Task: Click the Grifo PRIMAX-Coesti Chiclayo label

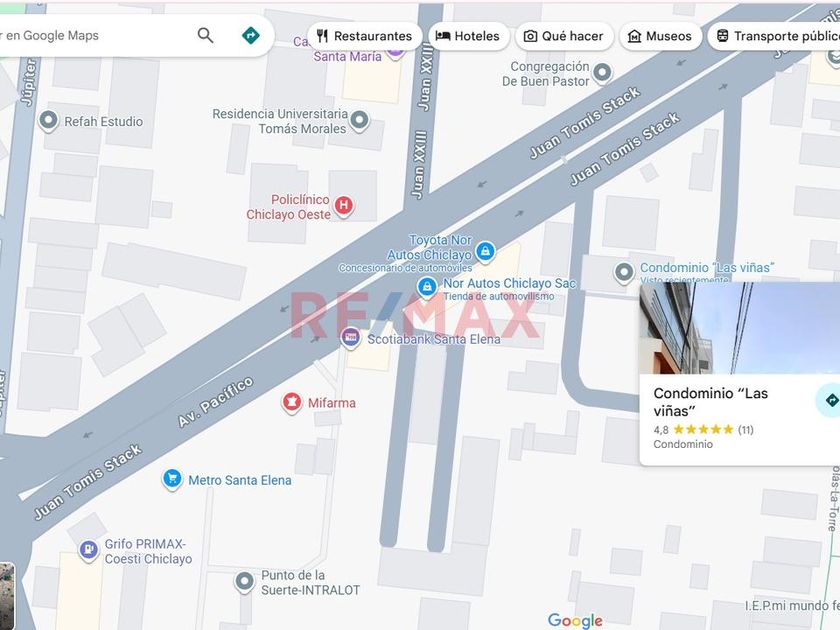Action: point(148,551)
